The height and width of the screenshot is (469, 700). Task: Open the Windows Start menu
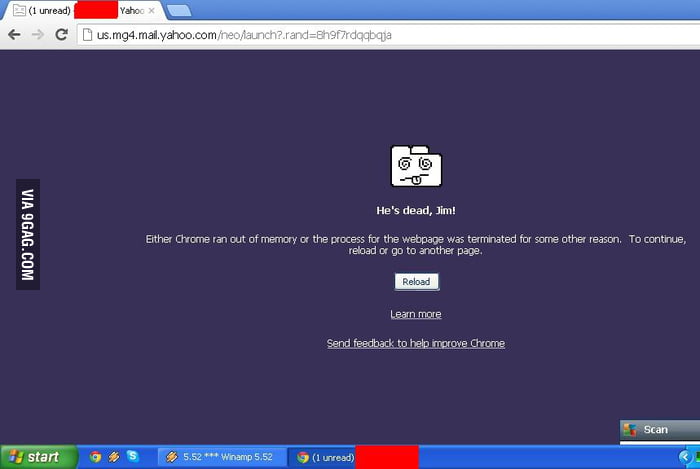tap(38, 457)
